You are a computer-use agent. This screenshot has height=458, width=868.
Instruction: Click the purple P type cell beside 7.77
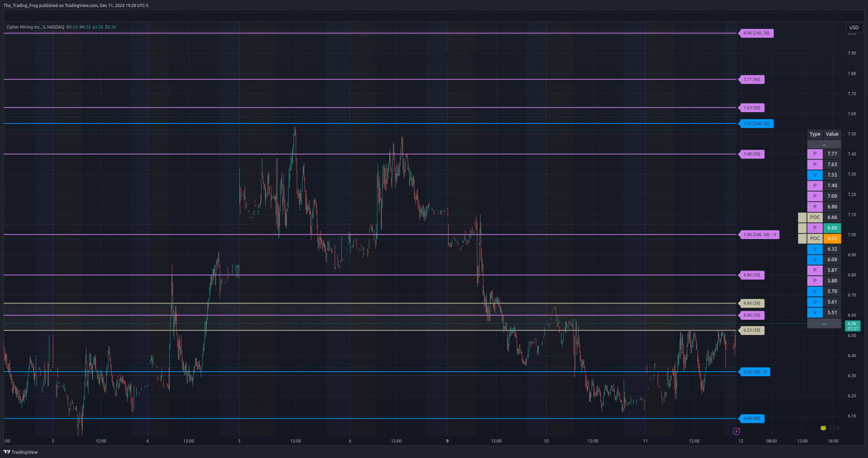(815, 154)
